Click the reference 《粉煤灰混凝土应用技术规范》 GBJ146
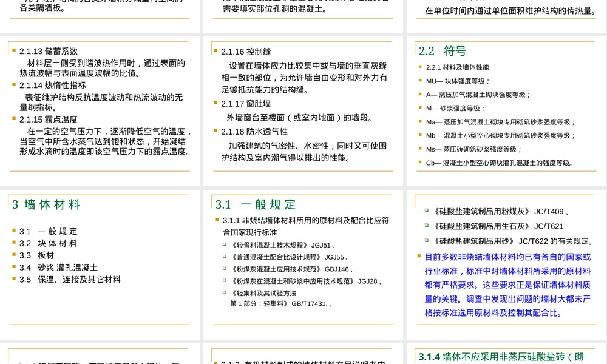The width and height of the screenshot is (607, 364). click(x=292, y=269)
